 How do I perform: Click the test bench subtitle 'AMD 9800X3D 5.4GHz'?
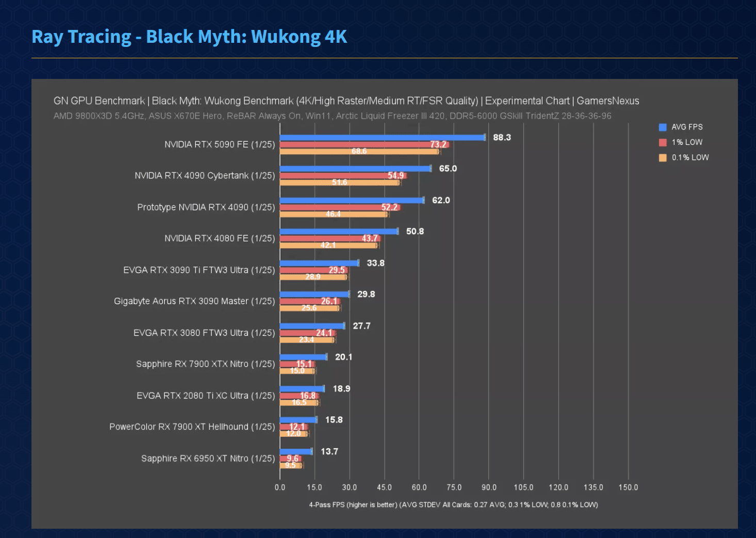click(332, 116)
